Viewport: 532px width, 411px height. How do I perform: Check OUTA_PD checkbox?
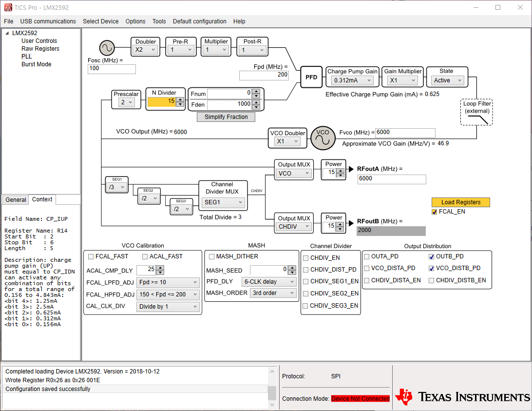coord(367,256)
